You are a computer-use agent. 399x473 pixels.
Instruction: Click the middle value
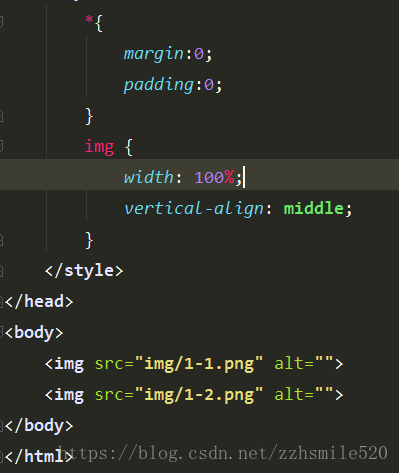coord(314,208)
